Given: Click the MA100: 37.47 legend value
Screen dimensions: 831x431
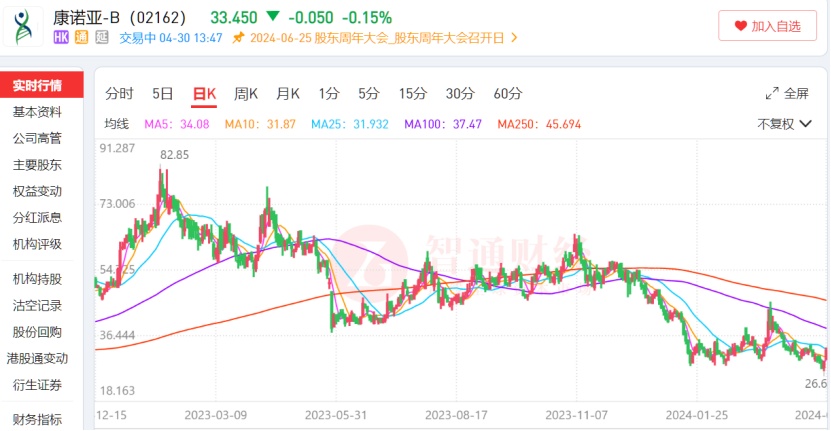Looking at the screenshot, I should coord(443,124).
